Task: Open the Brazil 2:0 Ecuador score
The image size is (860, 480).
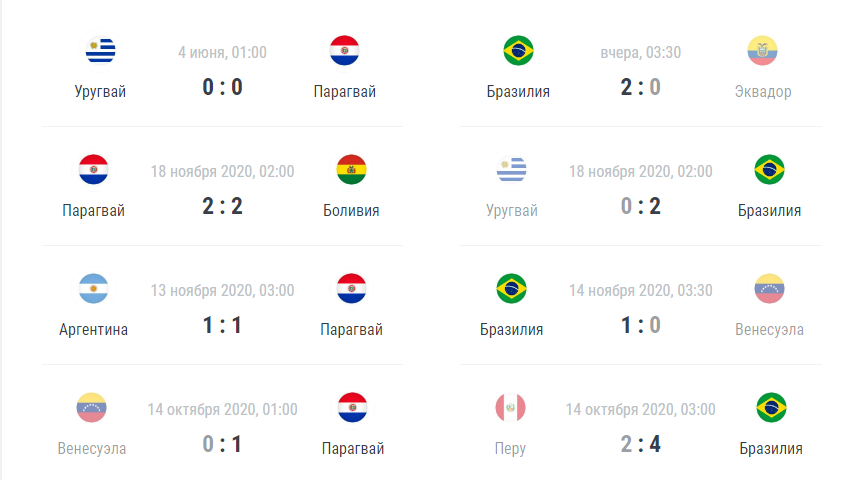Action: click(x=641, y=88)
